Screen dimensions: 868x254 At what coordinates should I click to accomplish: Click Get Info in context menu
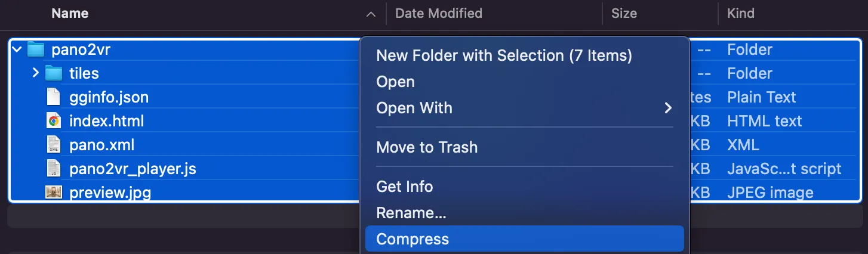(404, 187)
